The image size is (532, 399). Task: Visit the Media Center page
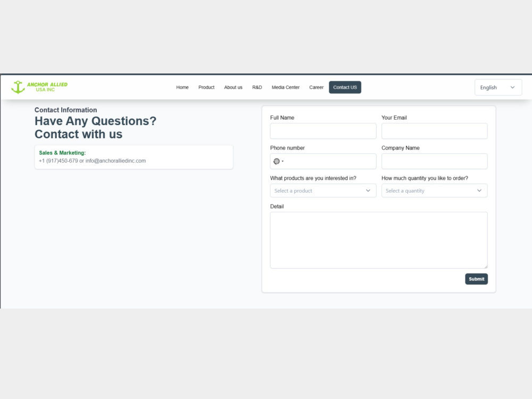coord(285,87)
